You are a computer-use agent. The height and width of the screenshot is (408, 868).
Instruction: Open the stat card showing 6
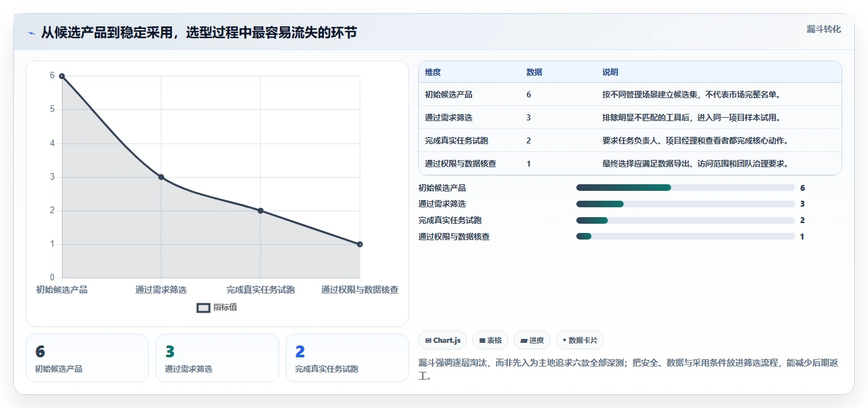(x=87, y=358)
